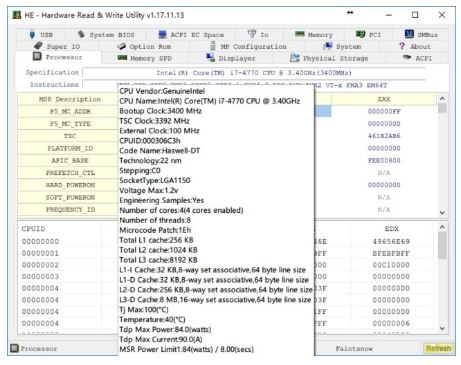Viewport: 461px width, 365px height.
Task: Click CPUID entry 00000002
Action: [x=40, y=265]
